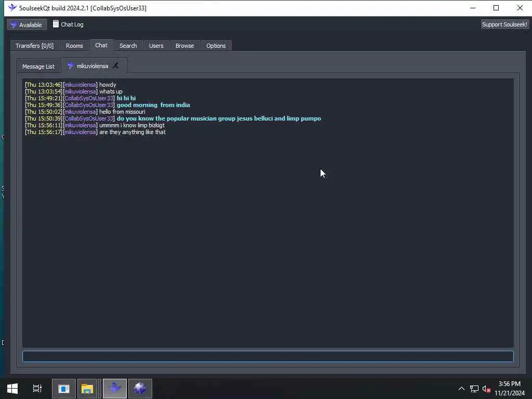Select the Message List tab

pyautogui.click(x=38, y=66)
